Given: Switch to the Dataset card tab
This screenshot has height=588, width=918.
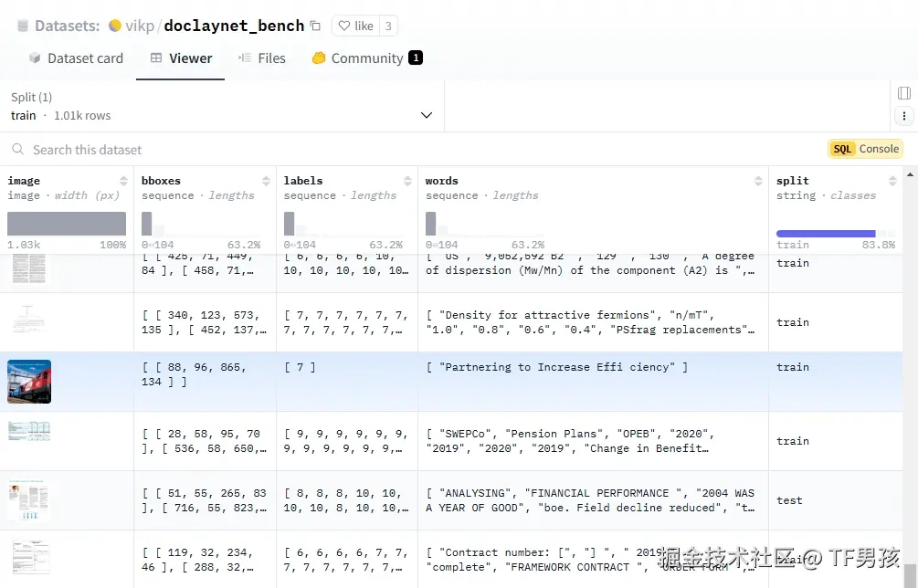Looking at the screenshot, I should 77,58.
